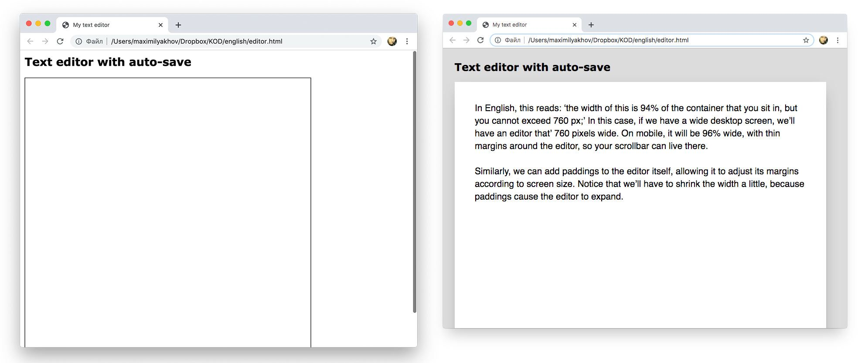The image size is (868, 363).
Task: Click forward arrow in right browser window
Action: [466, 40]
